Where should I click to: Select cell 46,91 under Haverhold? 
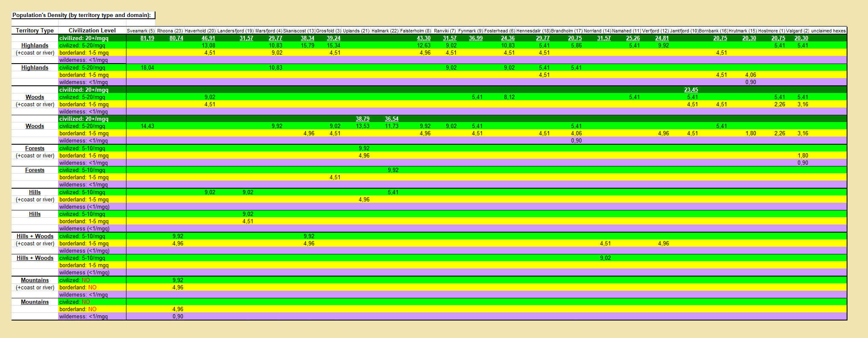[x=208, y=38]
